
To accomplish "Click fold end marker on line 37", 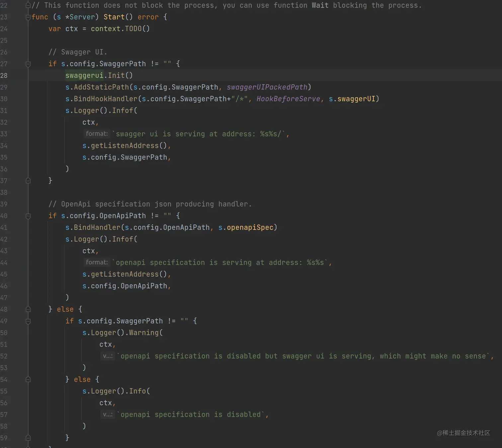I will click(28, 181).
